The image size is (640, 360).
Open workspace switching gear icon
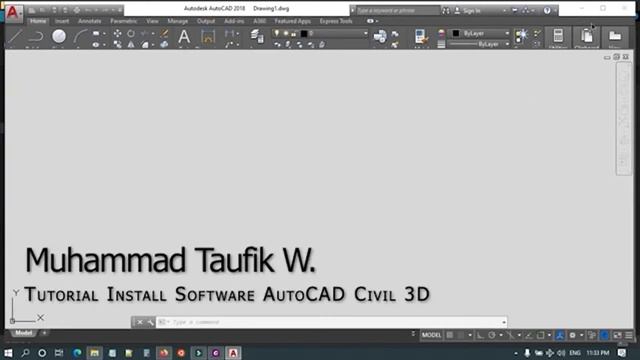(572, 335)
